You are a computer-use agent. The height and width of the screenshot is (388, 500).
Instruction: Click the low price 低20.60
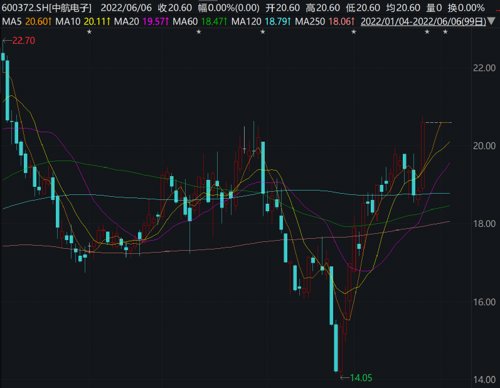click(363, 8)
